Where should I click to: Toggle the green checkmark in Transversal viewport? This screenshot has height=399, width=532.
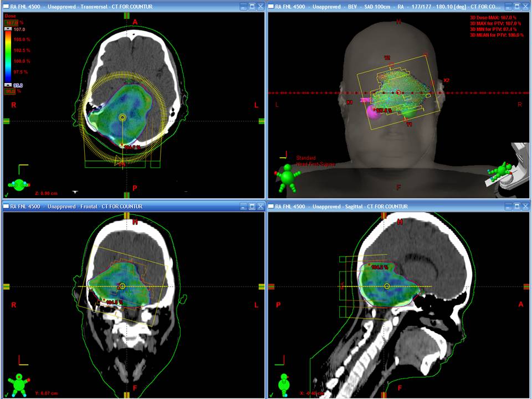coord(6,195)
